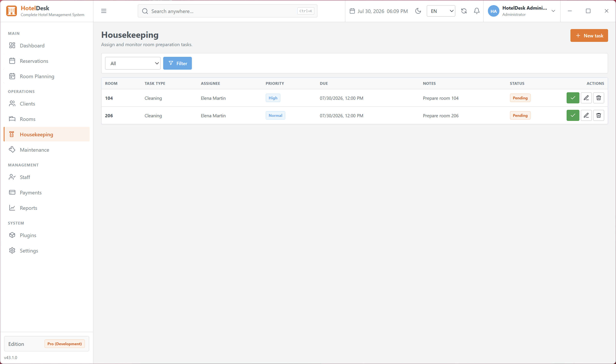Navigate to Clients

47,104
